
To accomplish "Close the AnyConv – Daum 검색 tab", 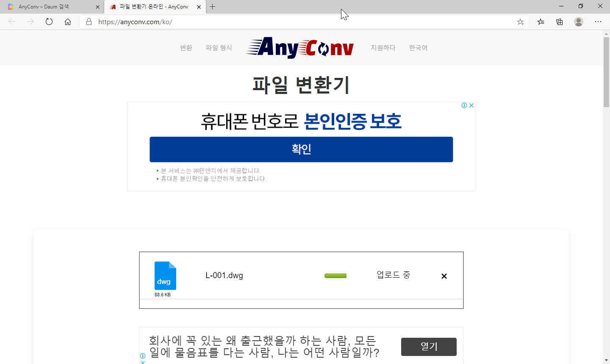I will pos(97,7).
